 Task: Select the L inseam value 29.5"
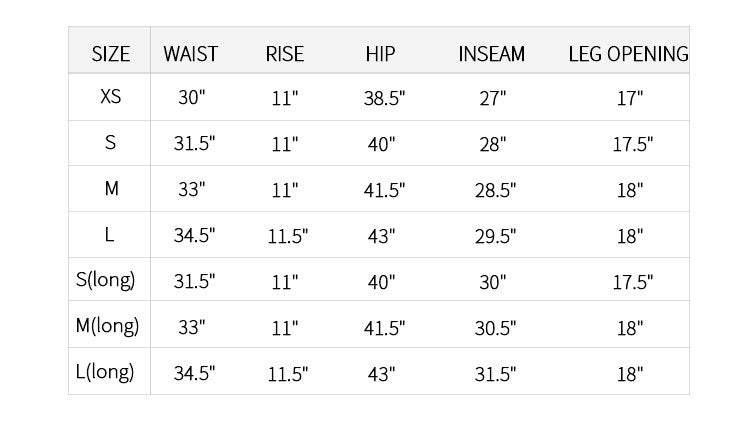496,236
